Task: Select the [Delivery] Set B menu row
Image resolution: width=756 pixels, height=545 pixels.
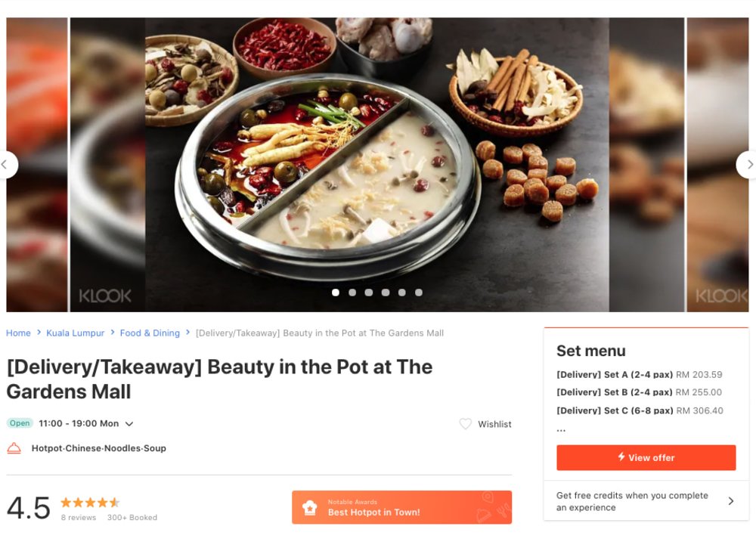Action: coord(639,392)
